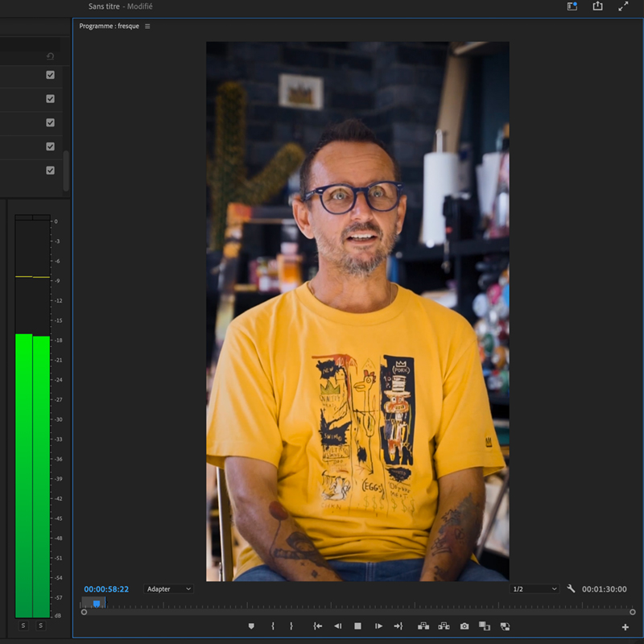This screenshot has height=644, width=644.
Task: Open the Programme : fresque panel menu
Action: 147,27
